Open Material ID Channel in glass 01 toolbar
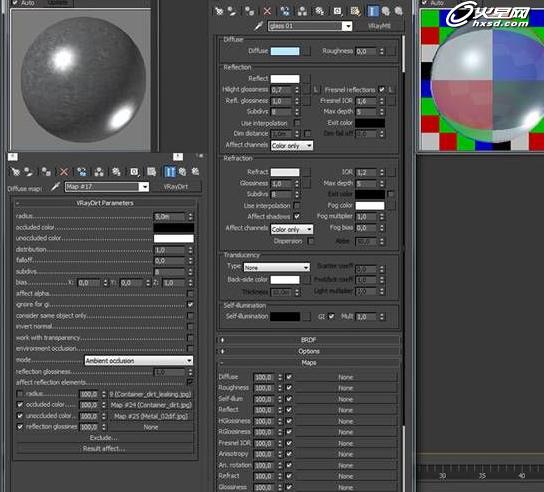 click(x=338, y=11)
